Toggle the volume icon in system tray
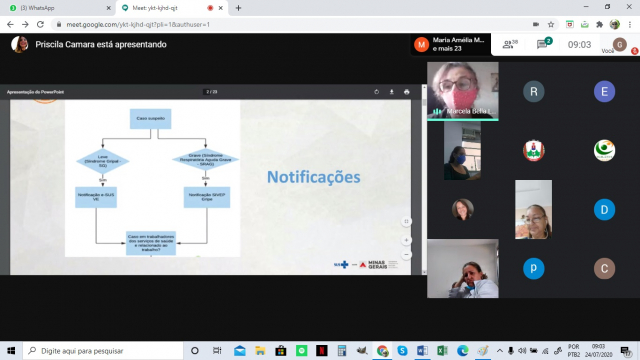This screenshot has height=360, width=640. point(522,351)
